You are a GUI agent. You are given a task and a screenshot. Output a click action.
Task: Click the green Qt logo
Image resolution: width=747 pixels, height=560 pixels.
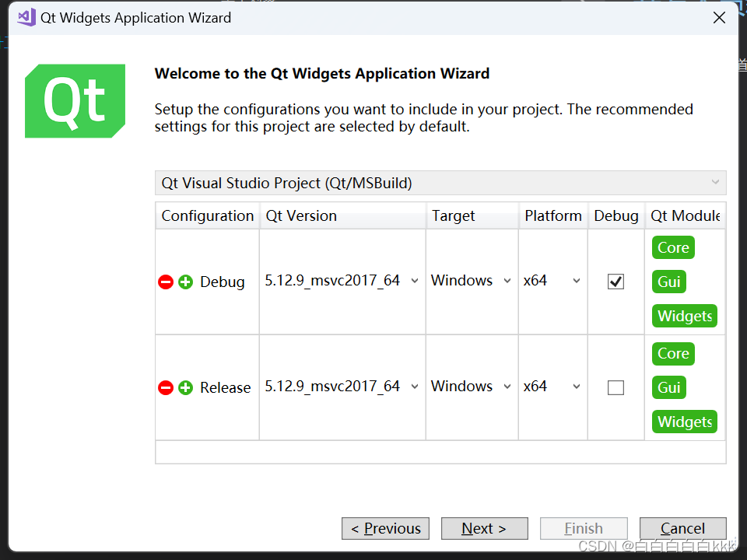tap(75, 101)
